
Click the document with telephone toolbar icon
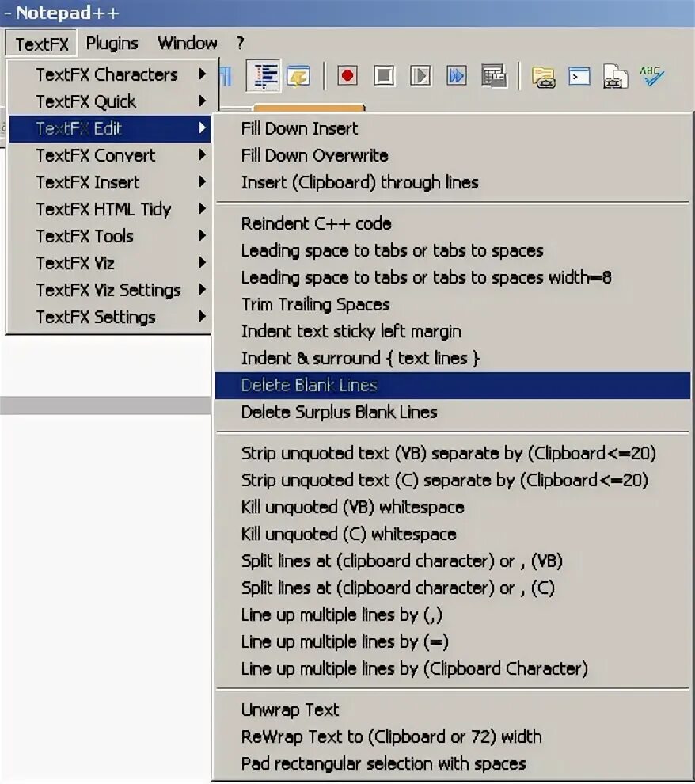pyautogui.click(x=616, y=76)
